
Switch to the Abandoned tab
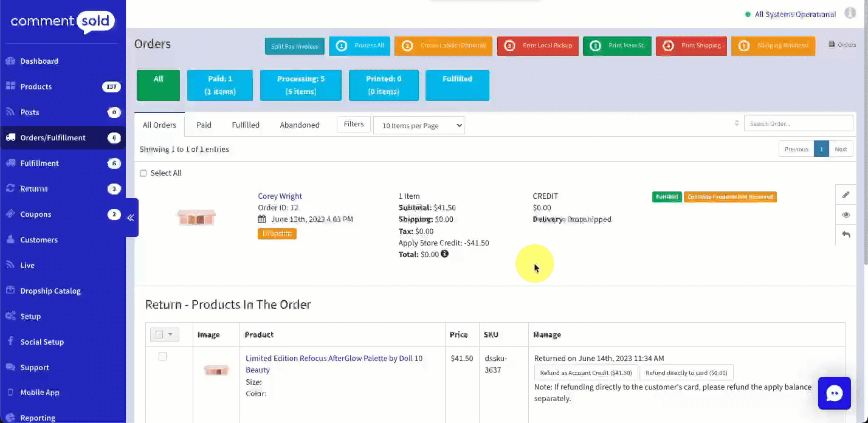tap(299, 125)
